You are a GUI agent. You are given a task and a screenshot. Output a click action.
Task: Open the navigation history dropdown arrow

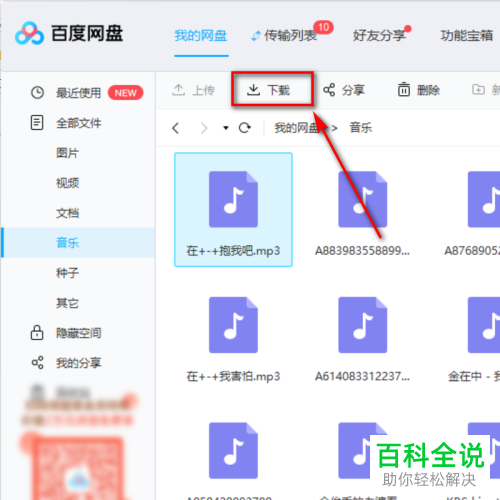click(226, 128)
